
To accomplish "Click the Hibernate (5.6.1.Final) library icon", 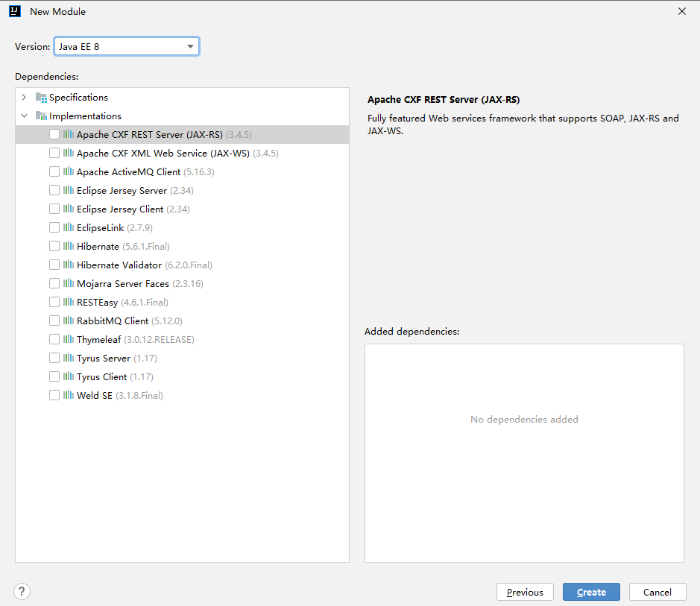I will click(x=69, y=246).
